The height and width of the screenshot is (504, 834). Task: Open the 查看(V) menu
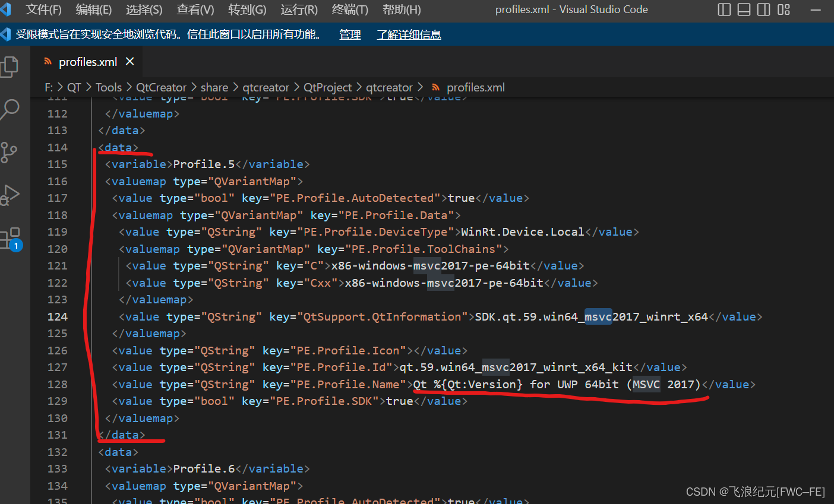pos(195,9)
